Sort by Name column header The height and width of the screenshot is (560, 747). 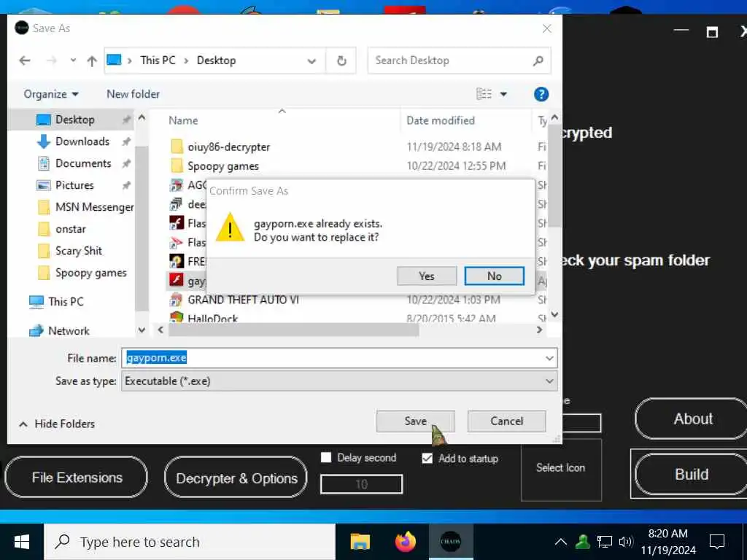point(183,120)
